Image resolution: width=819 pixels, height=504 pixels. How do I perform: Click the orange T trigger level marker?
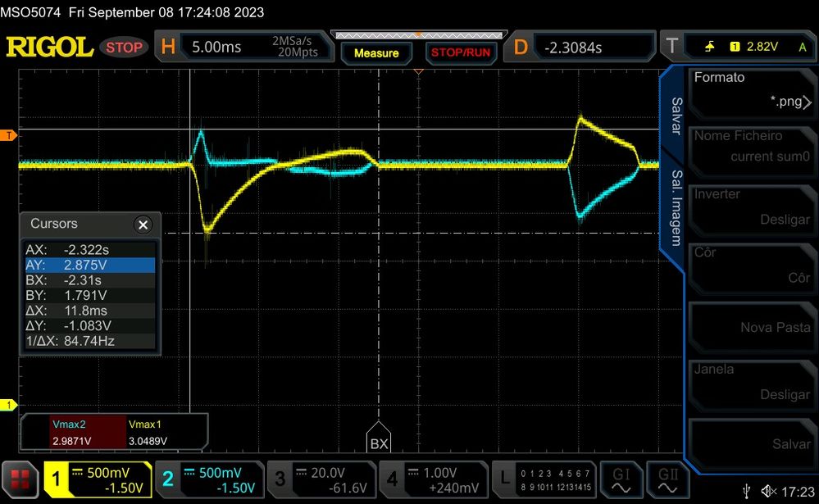click(9, 136)
